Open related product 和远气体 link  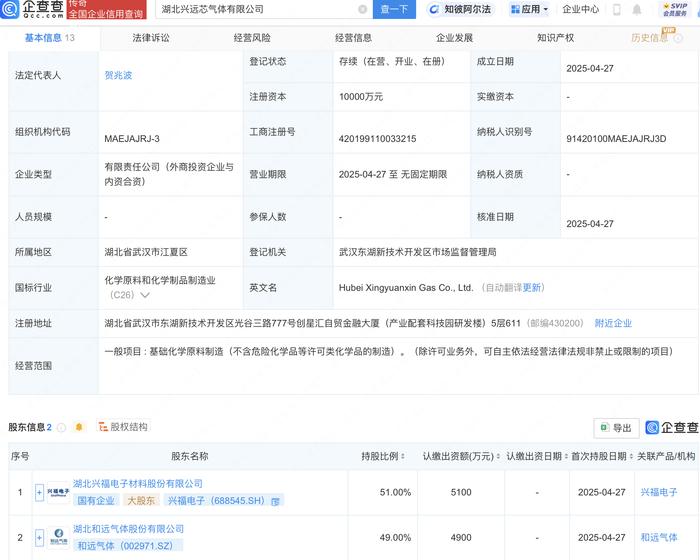659,538
